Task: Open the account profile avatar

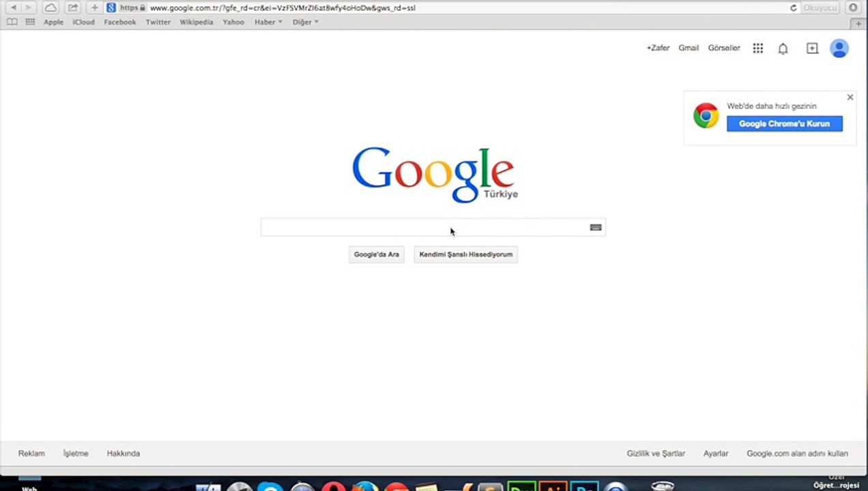Action: click(839, 48)
